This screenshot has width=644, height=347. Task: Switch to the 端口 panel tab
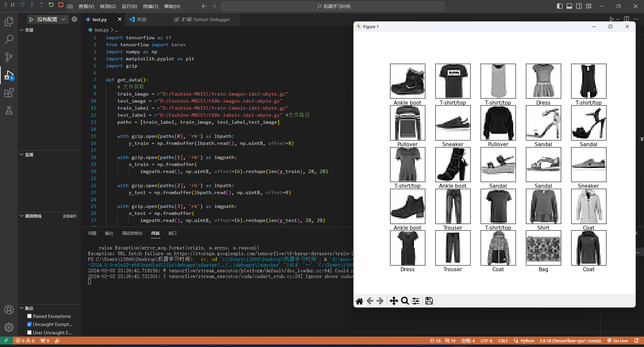point(172,233)
